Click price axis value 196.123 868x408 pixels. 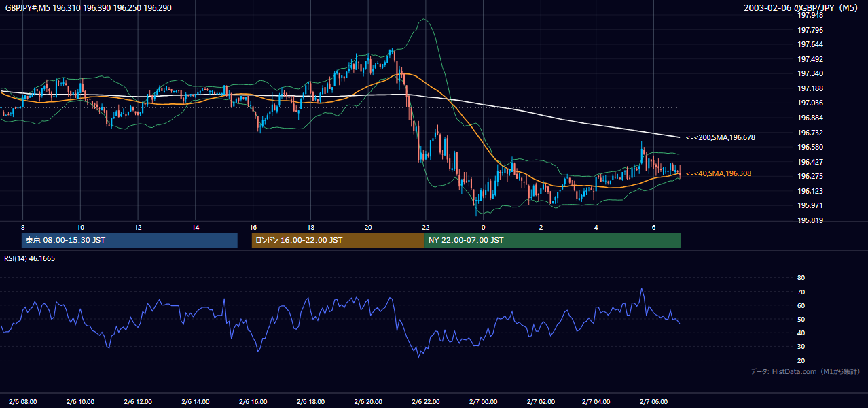810,191
